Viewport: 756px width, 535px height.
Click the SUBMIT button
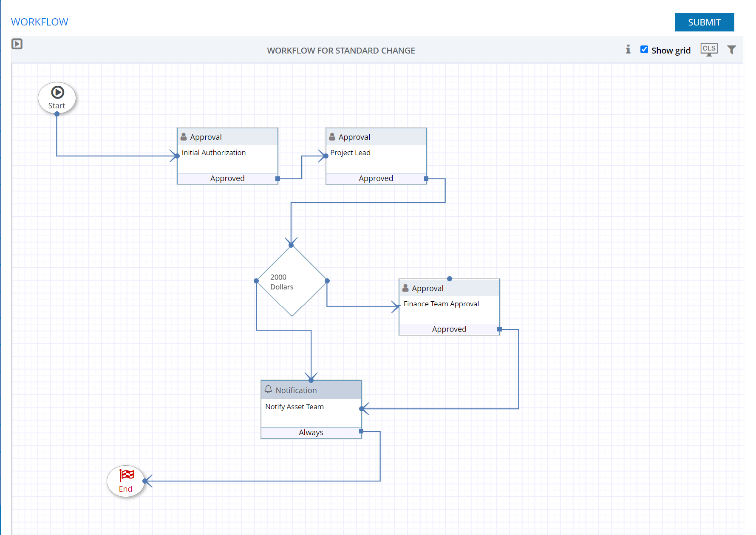click(704, 22)
